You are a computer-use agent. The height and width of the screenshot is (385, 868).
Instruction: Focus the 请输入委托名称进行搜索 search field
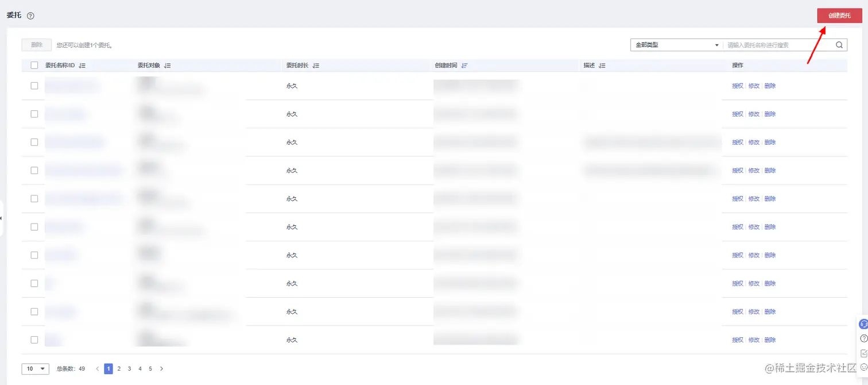[778, 45]
